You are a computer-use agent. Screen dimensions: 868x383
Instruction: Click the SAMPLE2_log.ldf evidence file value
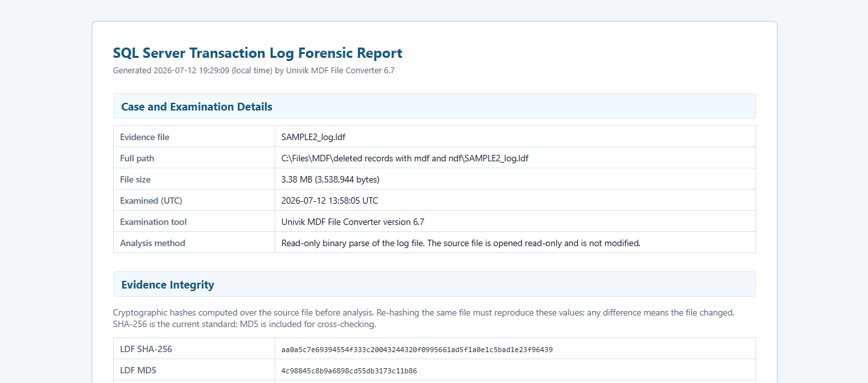[x=314, y=137]
